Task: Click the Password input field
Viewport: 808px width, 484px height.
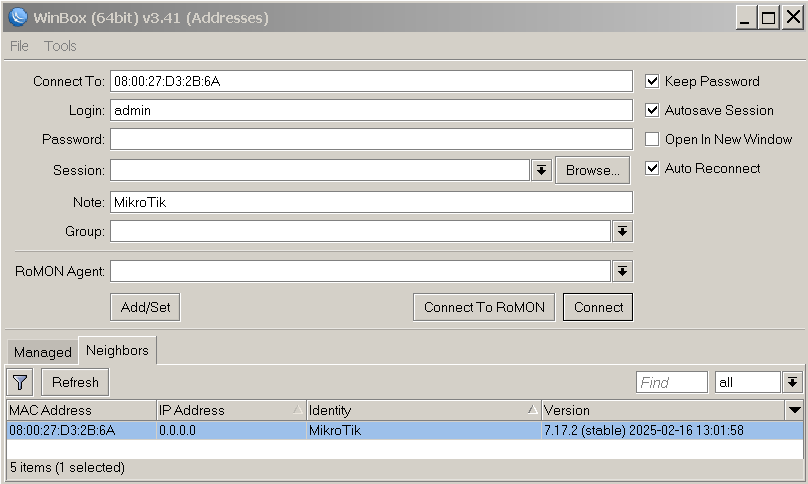Action: [371, 139]
